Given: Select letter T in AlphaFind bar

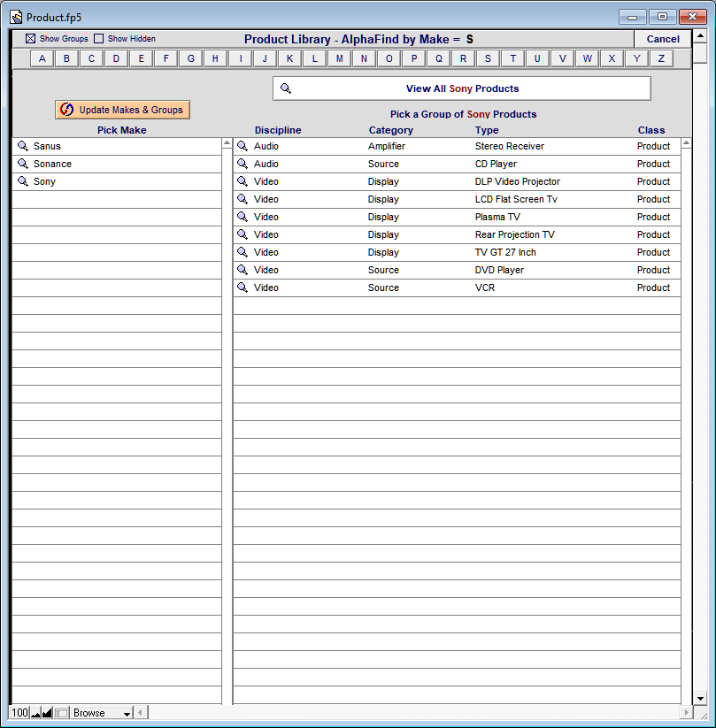Looking at the screenshot, I should (x=513, y=58).
